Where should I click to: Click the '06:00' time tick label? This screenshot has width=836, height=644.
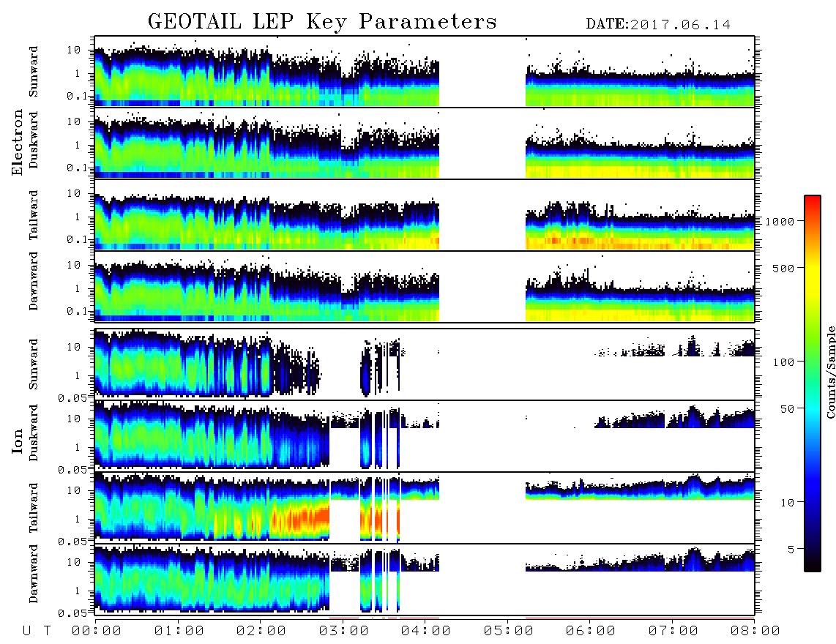tap(591, 631)
